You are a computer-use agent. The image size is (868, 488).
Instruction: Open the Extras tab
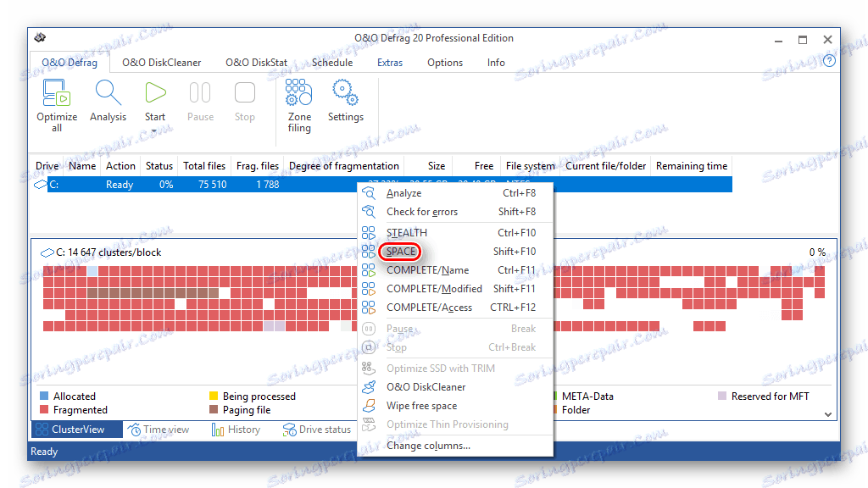click(x=390, y=63)
